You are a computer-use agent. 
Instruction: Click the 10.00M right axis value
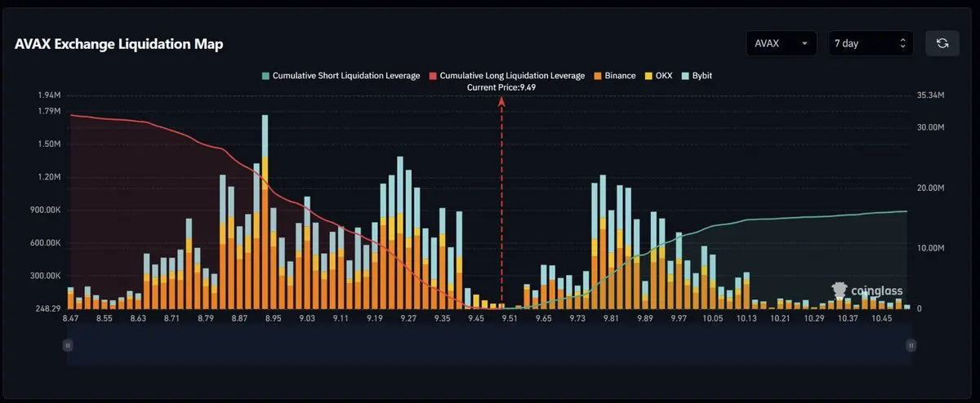pyautogui.click(x=931, y=248)
